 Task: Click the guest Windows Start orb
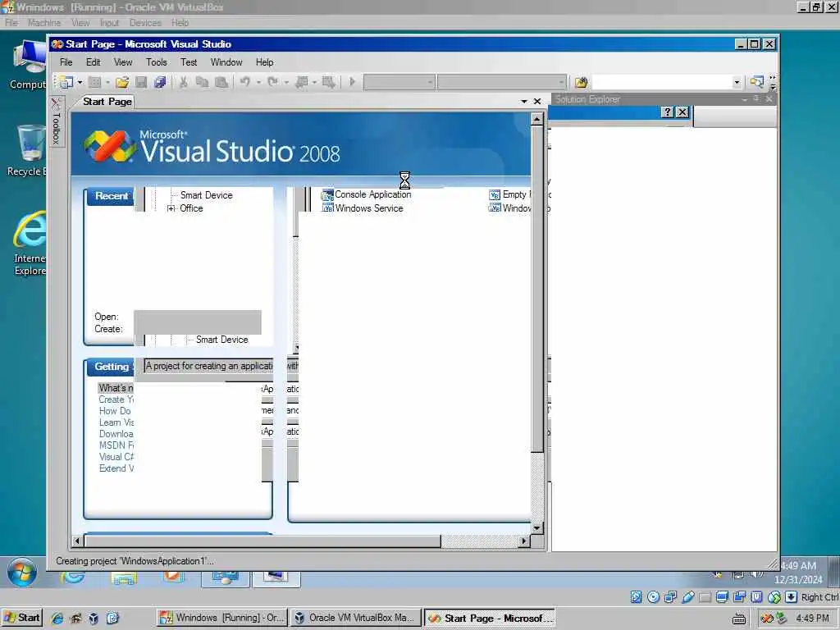point(22,573)
